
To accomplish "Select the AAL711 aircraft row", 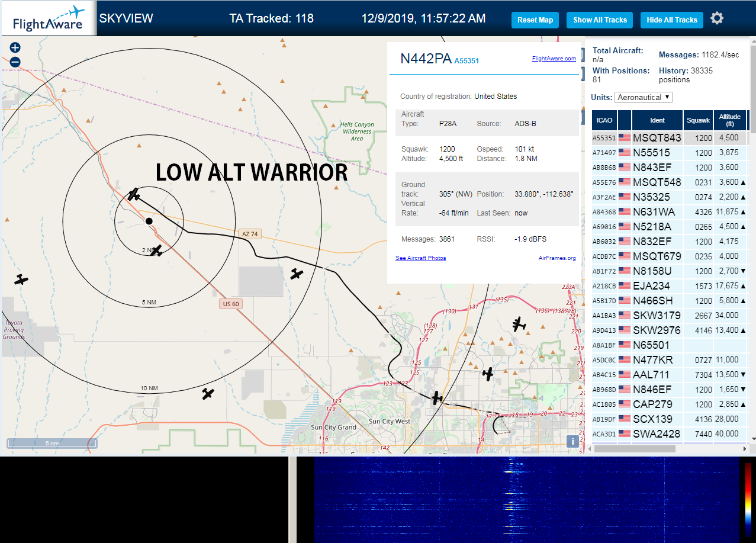I will pyautogui.click(x=670, y=375).
